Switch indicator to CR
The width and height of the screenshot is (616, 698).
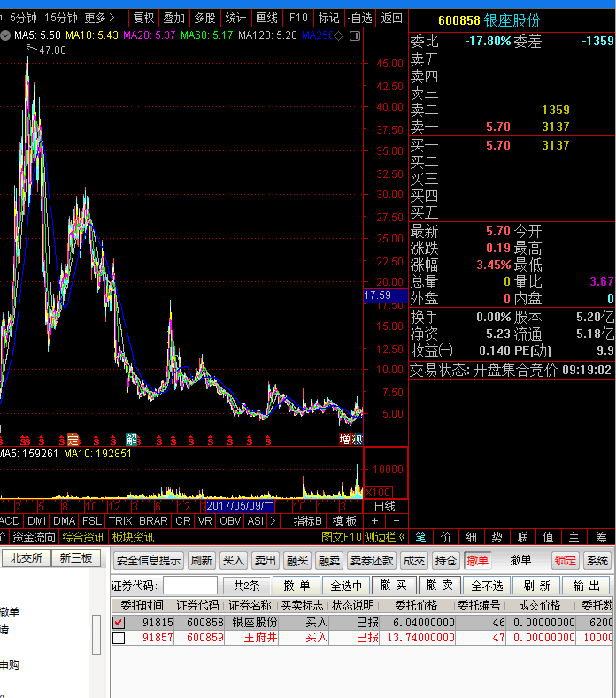[x=183, y=521]
